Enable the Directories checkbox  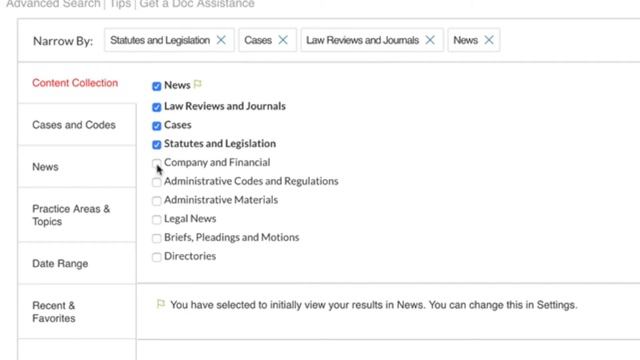pos(156,257)
